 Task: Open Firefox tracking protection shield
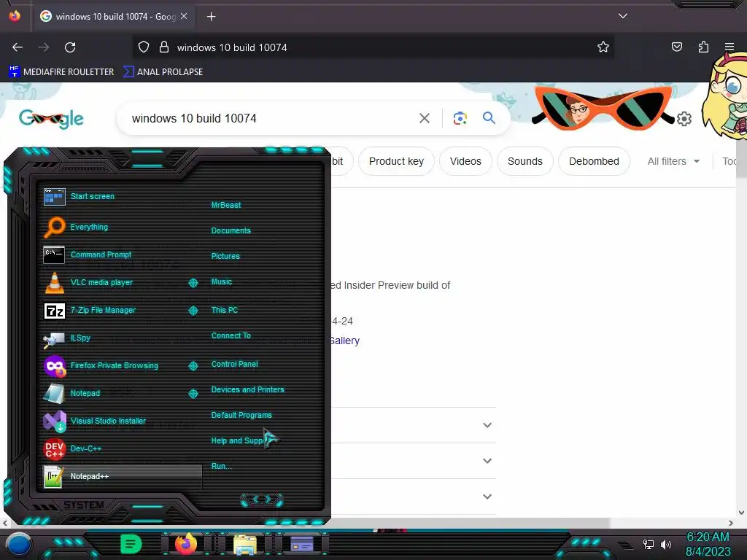[x=144, y=47]
